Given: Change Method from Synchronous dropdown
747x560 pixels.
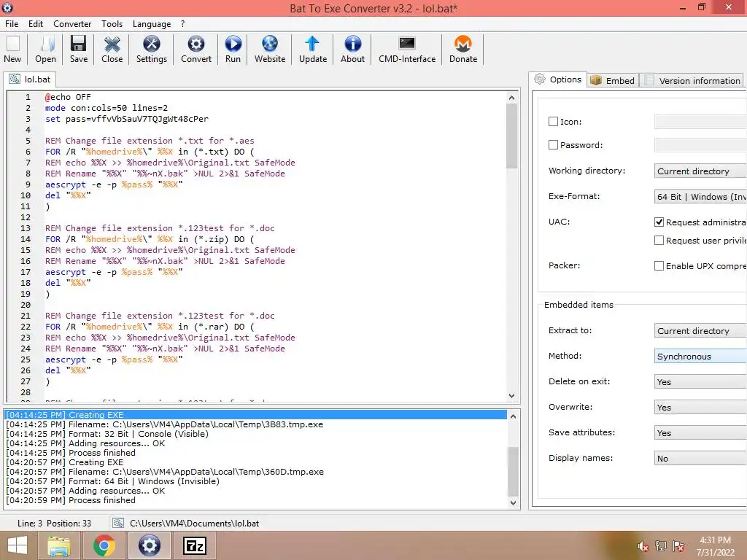Looking at the screenshot, I should tap(700, 356).
